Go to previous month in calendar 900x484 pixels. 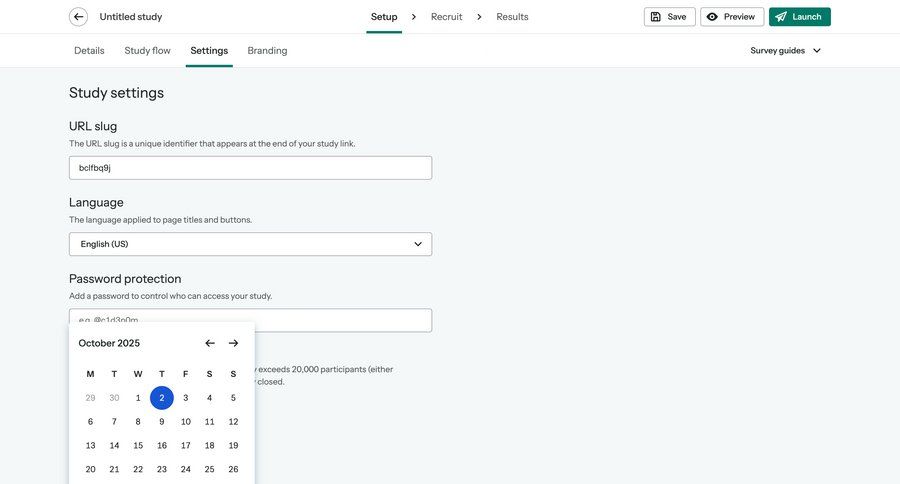tap(210, 343)
